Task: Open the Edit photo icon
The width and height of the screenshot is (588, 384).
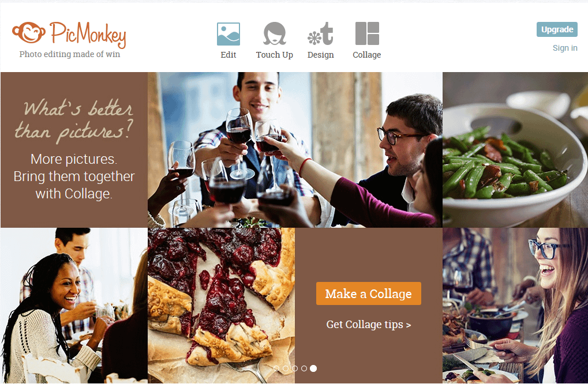Action: 229,33
